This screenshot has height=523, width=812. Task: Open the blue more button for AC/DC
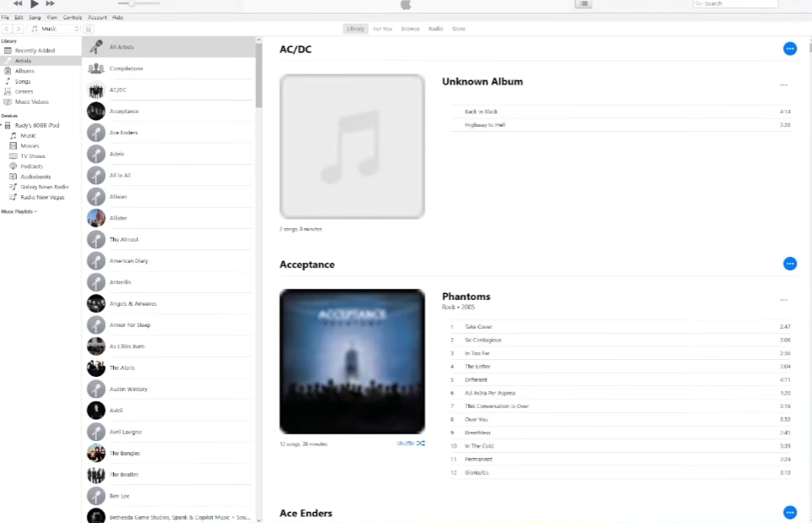coord(790,49)
